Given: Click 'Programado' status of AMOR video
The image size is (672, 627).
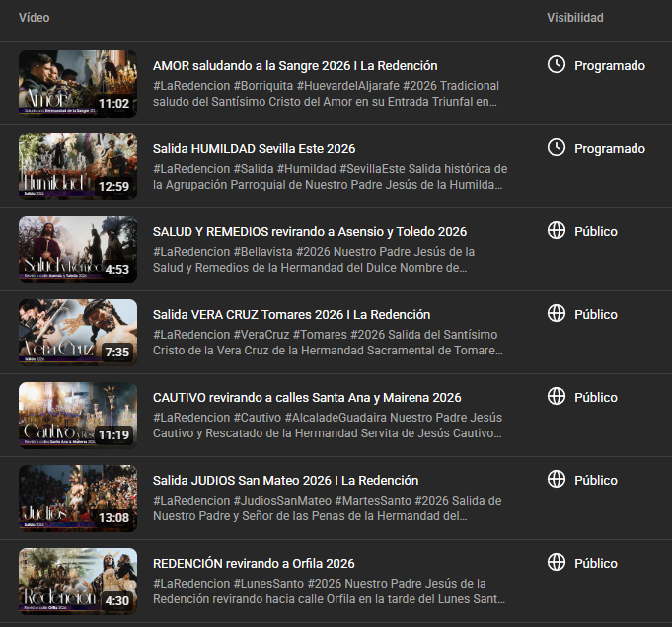Looking at the screenshot, I should coord(610,65).
